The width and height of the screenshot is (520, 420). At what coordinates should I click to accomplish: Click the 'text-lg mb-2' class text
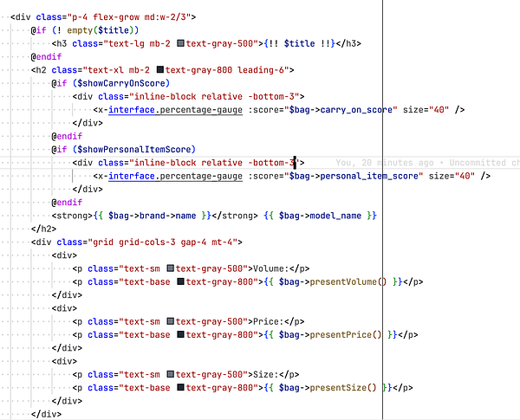(x=140, y=43)
